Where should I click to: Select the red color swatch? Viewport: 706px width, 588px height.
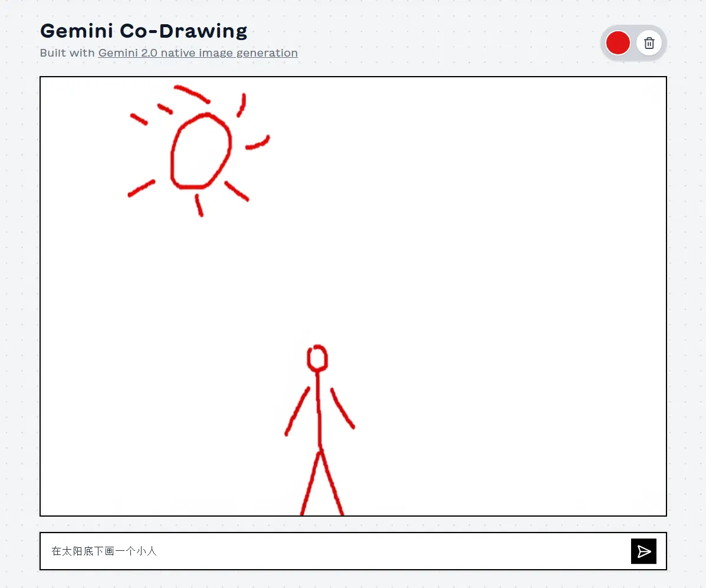pyautogui.click(x=618, y=42)
